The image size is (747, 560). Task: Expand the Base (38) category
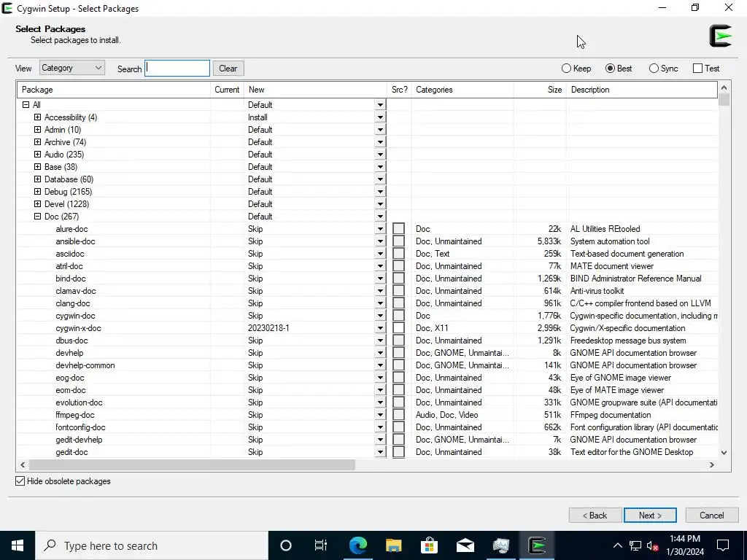[38, 167]
